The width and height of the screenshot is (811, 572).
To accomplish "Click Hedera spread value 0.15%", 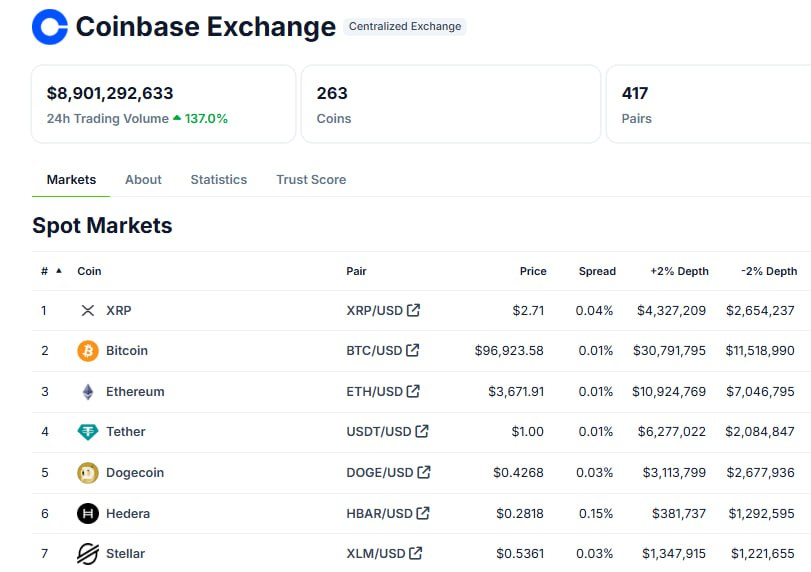I will tap(596, 514).
